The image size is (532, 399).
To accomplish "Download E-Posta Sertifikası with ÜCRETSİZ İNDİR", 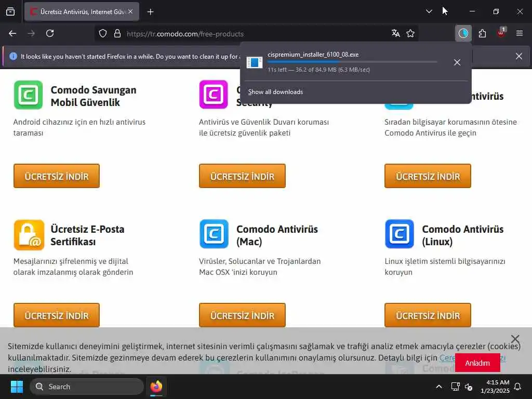I will coord(57,315).
